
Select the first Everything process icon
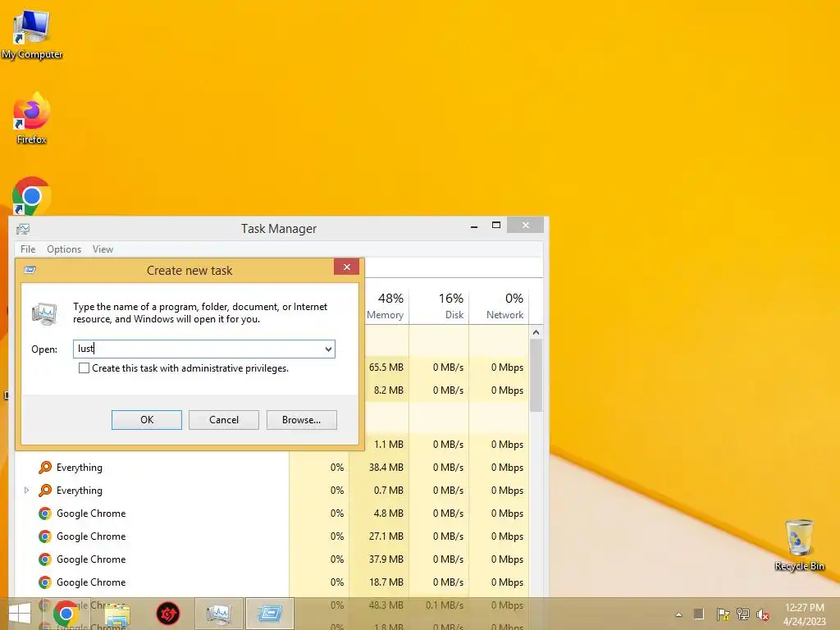pos(45,467)
